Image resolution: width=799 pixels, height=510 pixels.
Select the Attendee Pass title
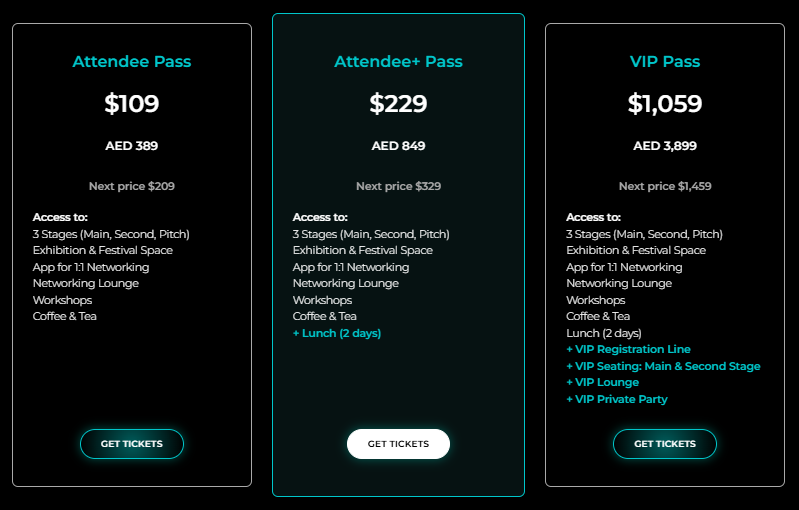tap(132, 62)
